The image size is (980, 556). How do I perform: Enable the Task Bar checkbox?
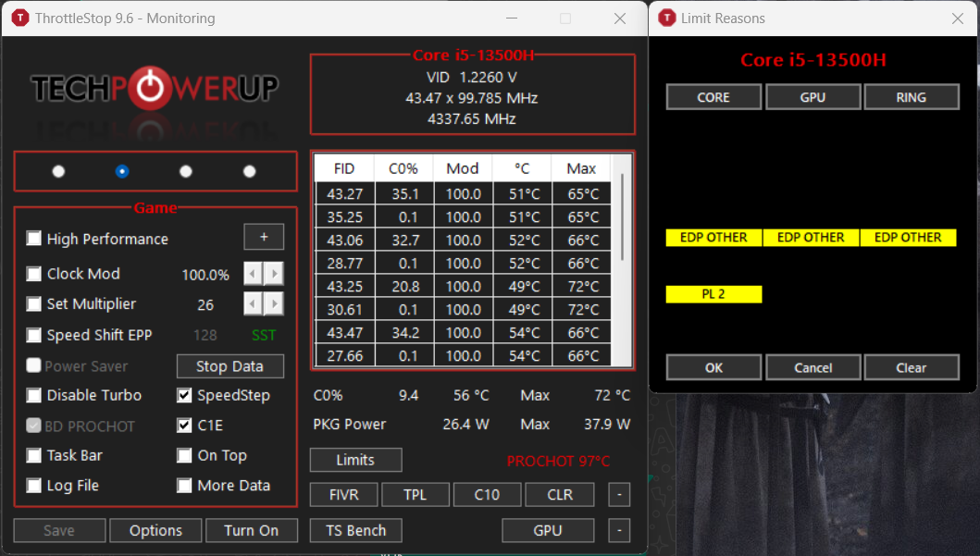point(33,455)
